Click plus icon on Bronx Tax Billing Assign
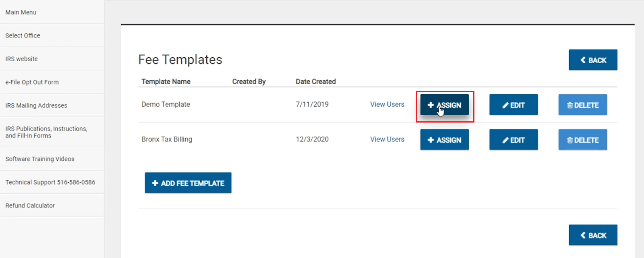The width and height of the screenshot is (644, 258). click(x=431, y=140)
